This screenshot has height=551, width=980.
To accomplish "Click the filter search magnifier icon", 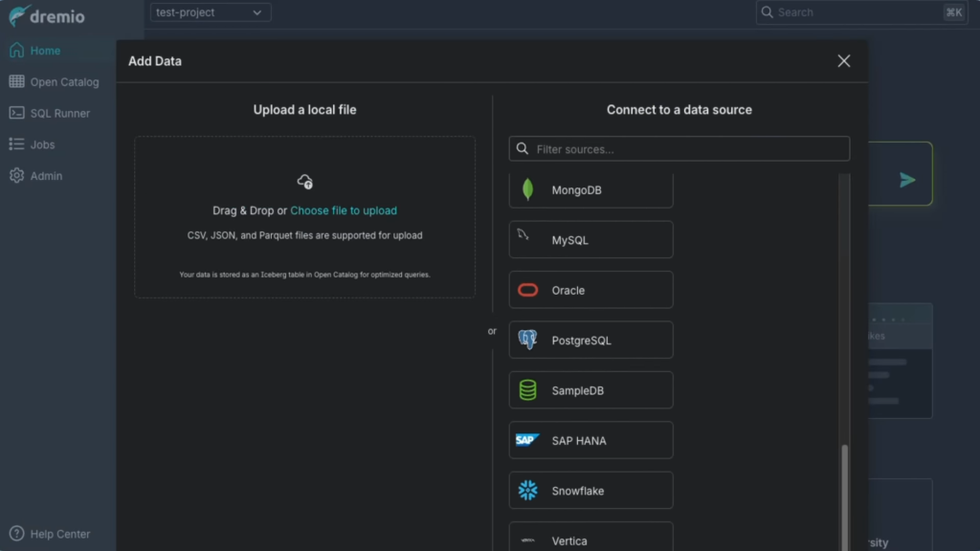I will coord(523,148).
